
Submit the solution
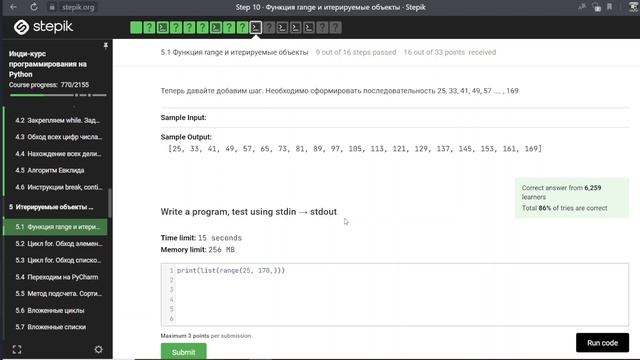[184, 352]
